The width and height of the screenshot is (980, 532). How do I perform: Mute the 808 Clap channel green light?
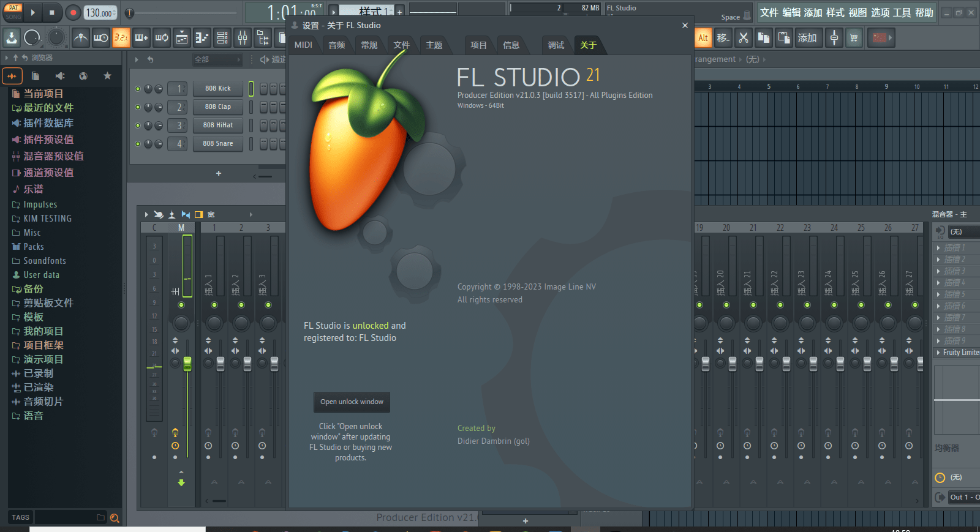(x=138, y=107)
